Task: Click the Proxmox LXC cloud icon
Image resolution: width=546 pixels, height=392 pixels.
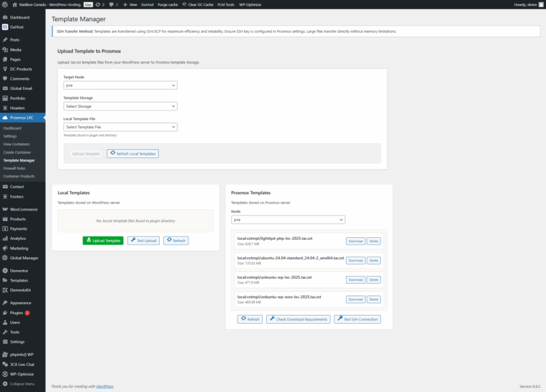Action: click(5, 117)
